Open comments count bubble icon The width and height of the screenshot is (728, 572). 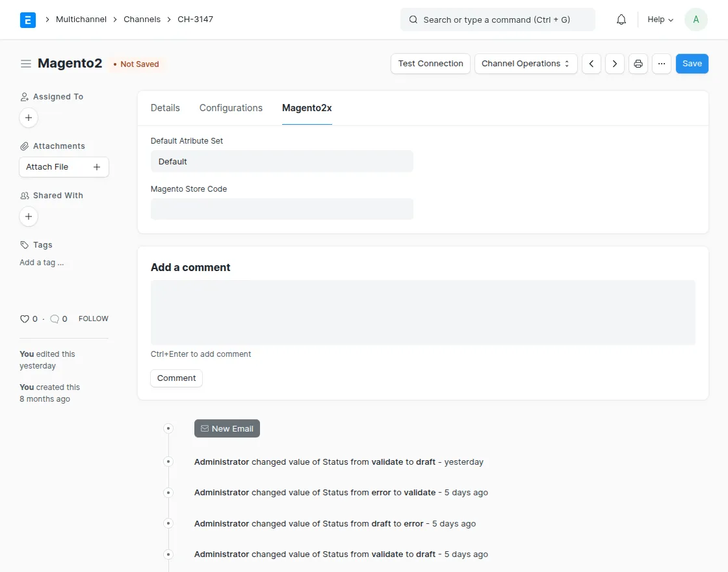55,318
